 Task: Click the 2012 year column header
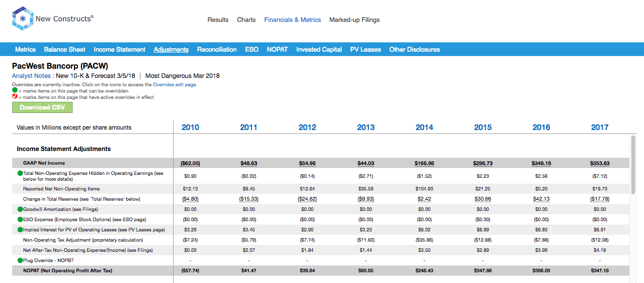[307, 127]
